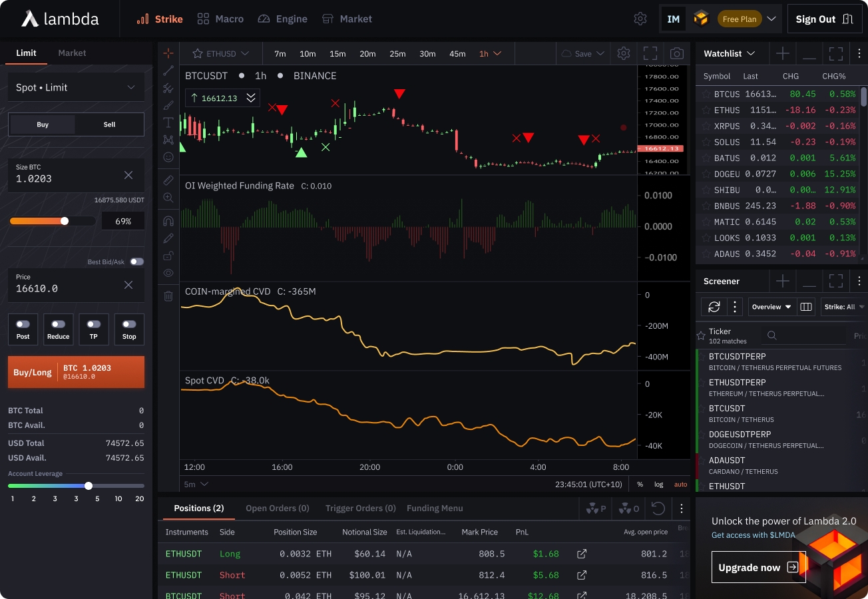This screenshot has height=599, width=868.
Task: Open the Spot • Limit order type dropdown
Action: [76, 87]
